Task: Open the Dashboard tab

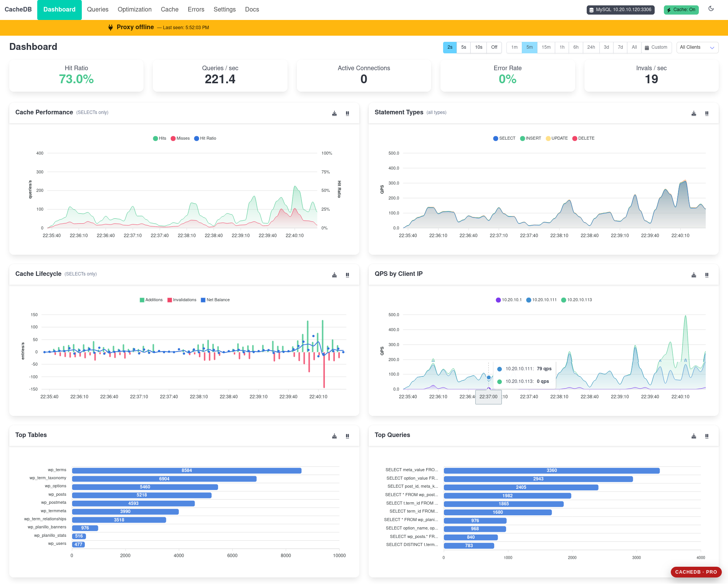Action: pos(60,10)
